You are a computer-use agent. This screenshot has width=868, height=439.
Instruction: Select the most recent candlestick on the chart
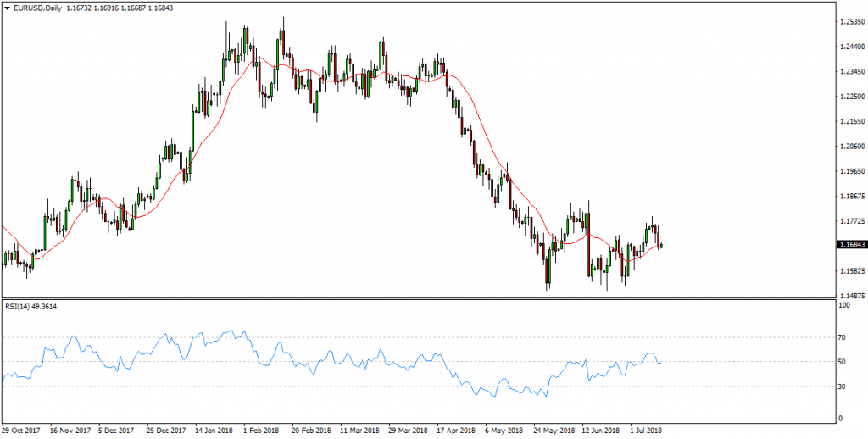click(x=661, y=245)
